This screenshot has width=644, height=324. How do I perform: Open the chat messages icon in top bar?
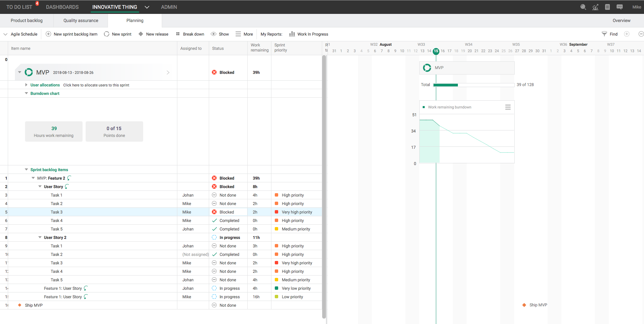pos(619,7)
